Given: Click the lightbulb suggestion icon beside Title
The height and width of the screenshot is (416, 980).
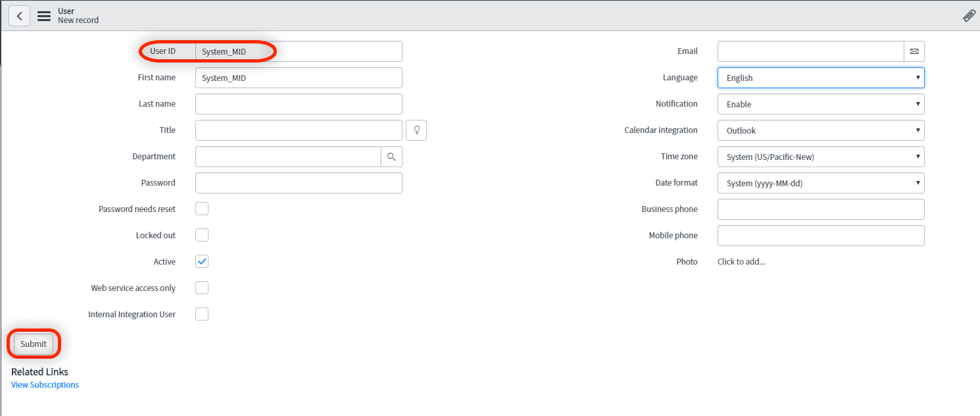Looking at the screenshot, I should (416, 130).
